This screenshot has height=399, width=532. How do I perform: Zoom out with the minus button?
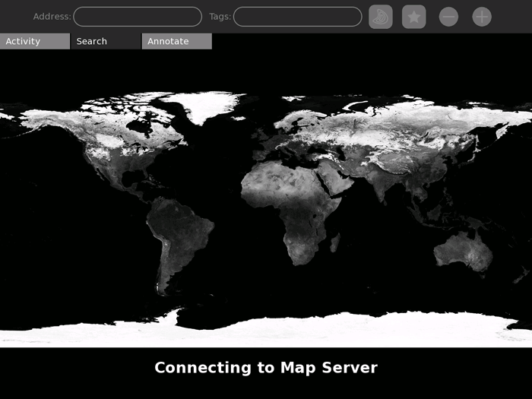(448, 17)
